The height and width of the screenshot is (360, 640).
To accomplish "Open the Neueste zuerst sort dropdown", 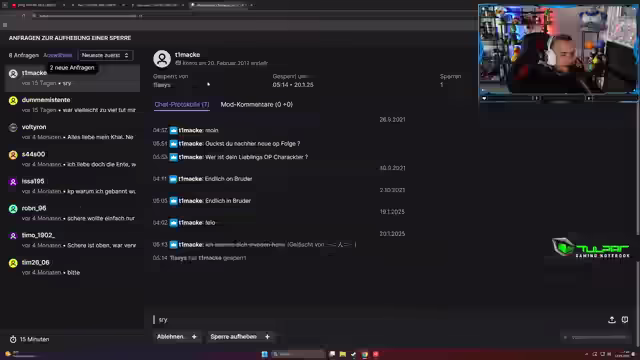I will click(105, 55).
